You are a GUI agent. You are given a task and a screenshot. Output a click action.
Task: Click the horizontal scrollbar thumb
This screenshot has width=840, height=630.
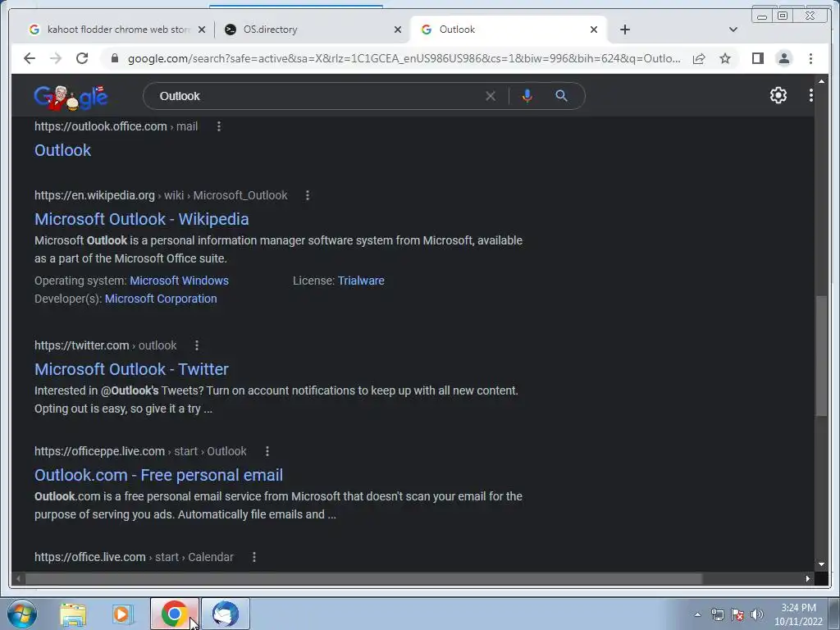click(363, 578)
